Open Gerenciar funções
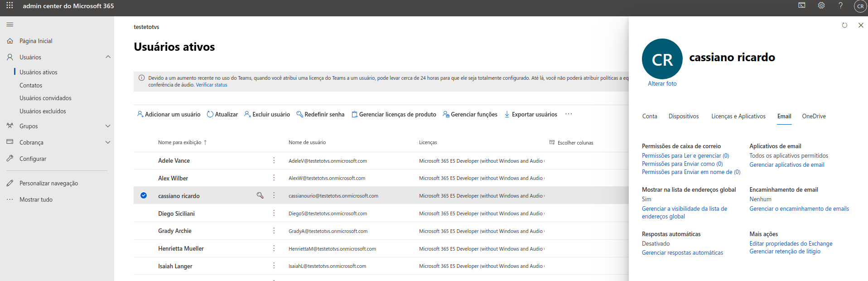 [x=470, y=114]
